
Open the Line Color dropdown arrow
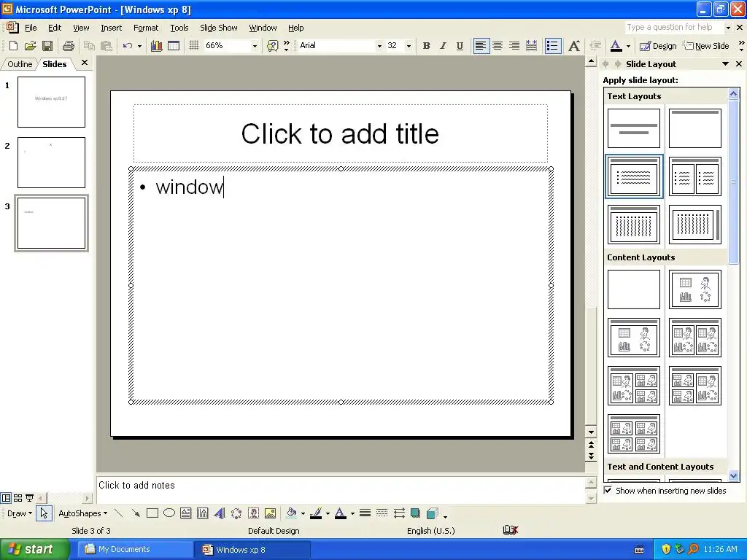(x=328, y=513)
